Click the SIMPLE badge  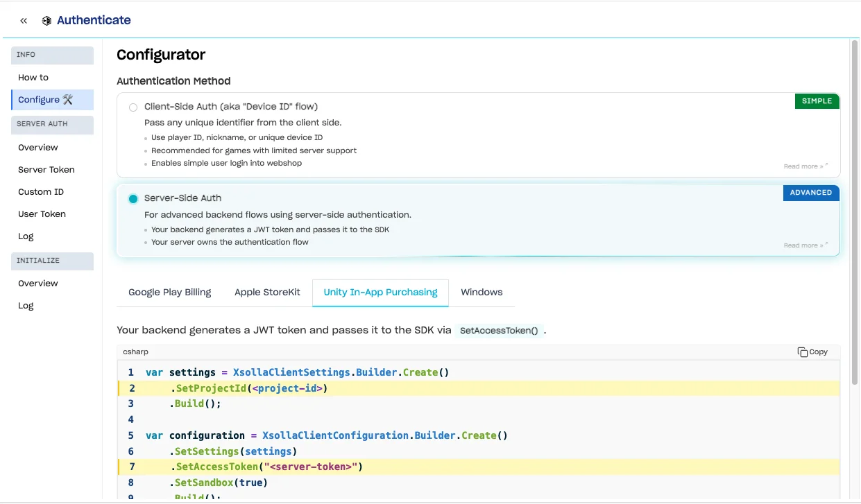(x=817, y=101)
